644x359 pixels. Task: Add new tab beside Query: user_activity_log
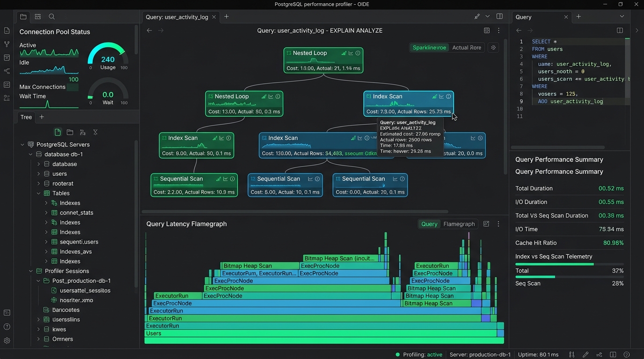227,16
